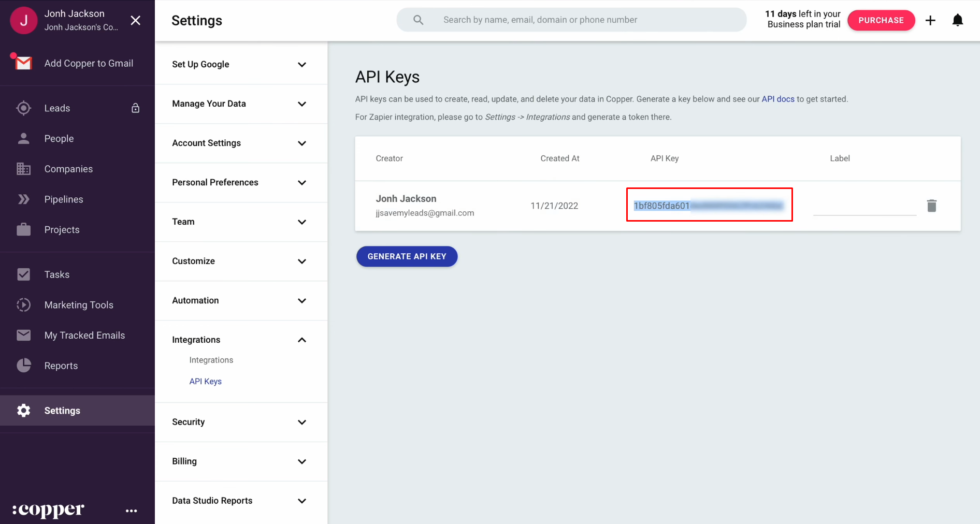Click the lock icon next to Leads
The height and width of the screenshot is (524, 980).
[135, 108]
